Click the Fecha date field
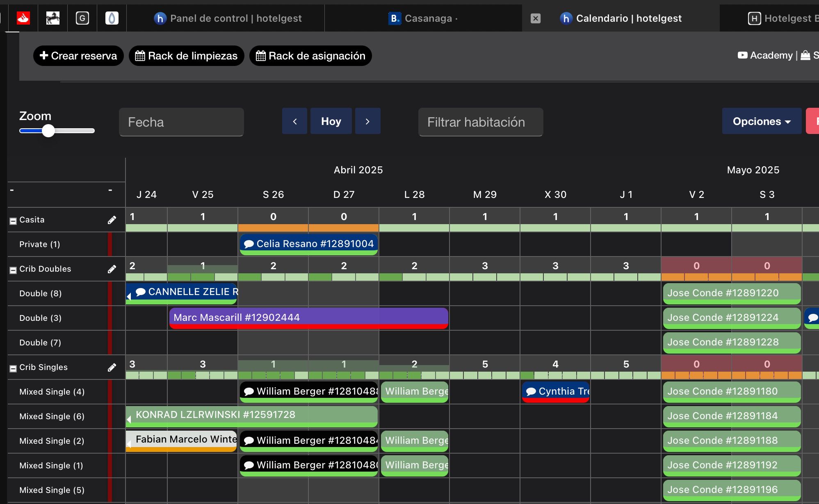 [181, 122]
